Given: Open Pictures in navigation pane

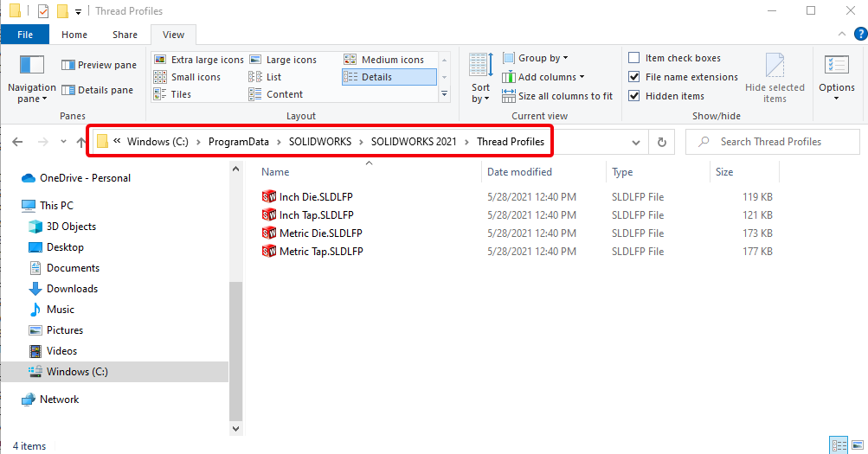Looking at the screenshot, I should click(x=56, y=330).
